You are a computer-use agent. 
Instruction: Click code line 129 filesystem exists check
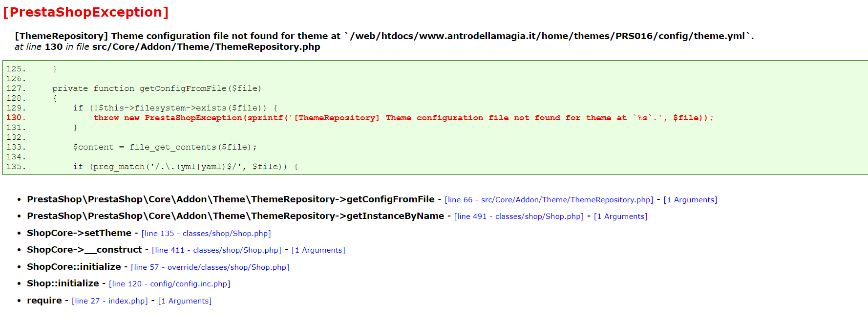coord(175,108)
